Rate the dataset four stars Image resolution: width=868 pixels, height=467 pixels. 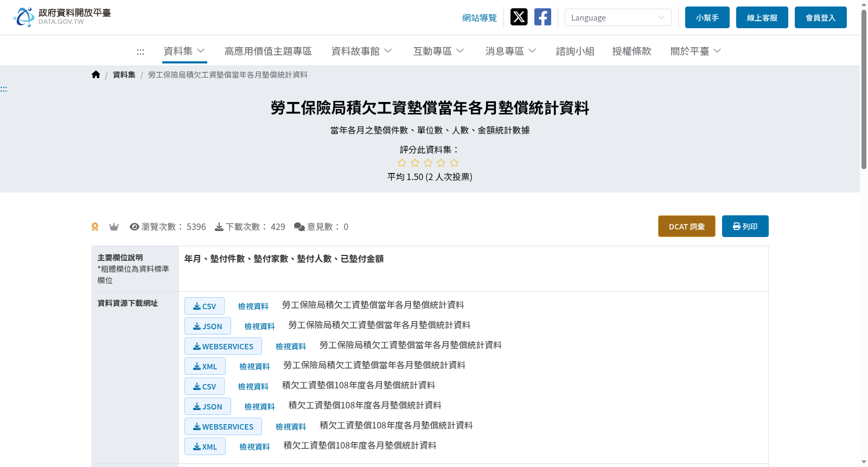441,163
